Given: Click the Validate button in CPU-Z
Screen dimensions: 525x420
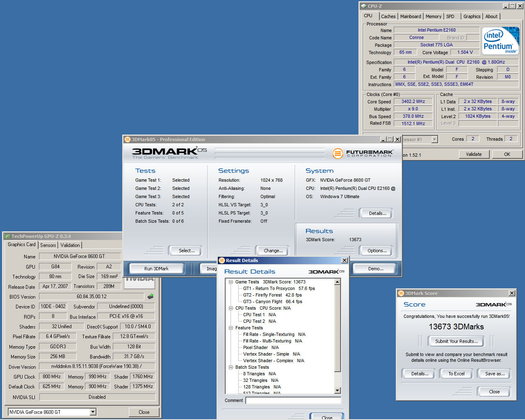Looking at the screenshot, I should 474,154.
